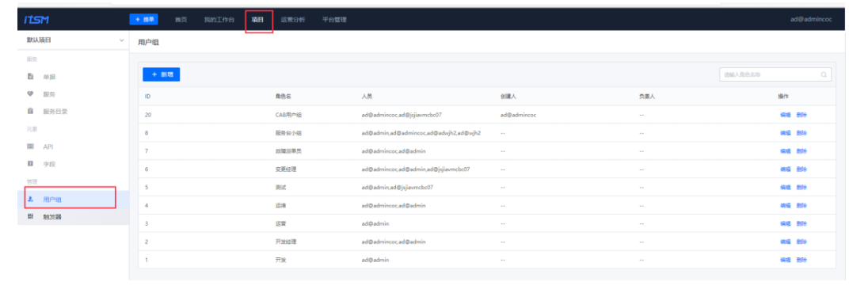Screen dimensions: 868x293
Task: Delete the 故障派单员 row
Action: click(x=801, y=150)
